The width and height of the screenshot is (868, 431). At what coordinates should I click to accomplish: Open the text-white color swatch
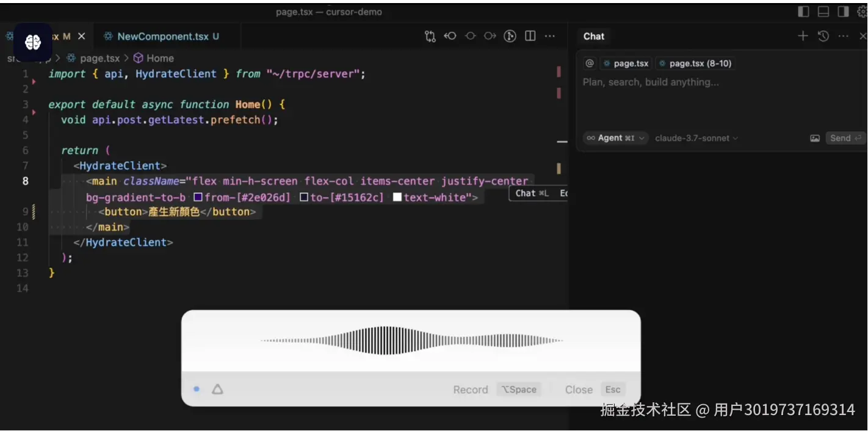tap(397, 197)
